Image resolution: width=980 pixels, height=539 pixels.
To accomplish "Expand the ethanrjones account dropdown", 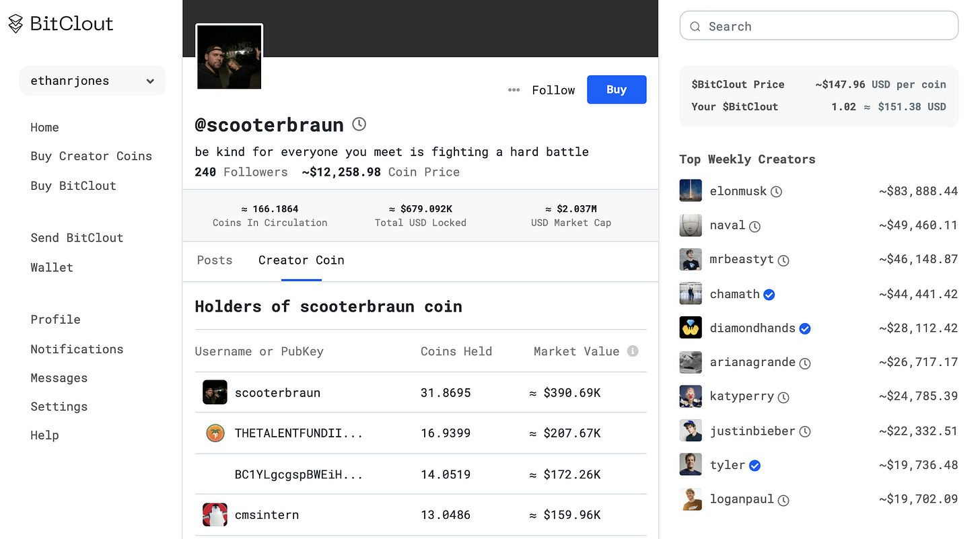I will 92,81.
